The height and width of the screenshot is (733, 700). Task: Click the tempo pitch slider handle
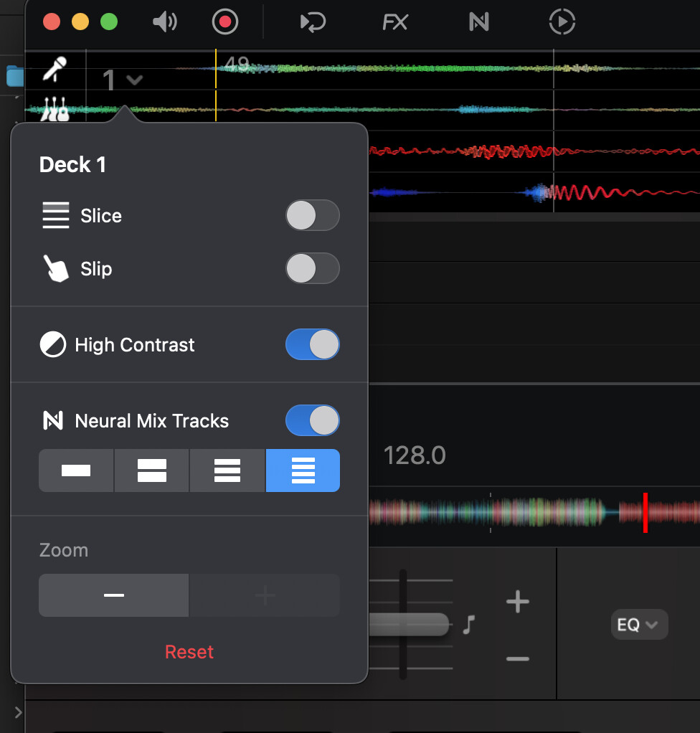tap(409, 624)
